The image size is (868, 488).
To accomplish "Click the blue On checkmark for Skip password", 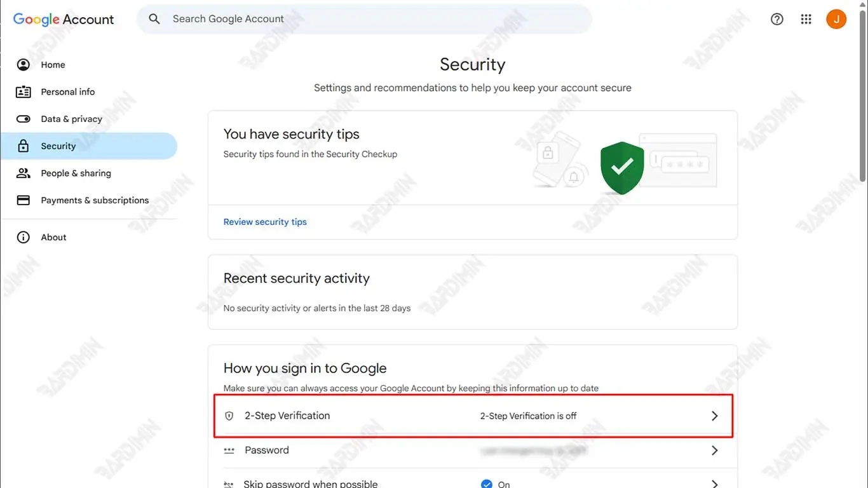I will (x=487, y=484).
